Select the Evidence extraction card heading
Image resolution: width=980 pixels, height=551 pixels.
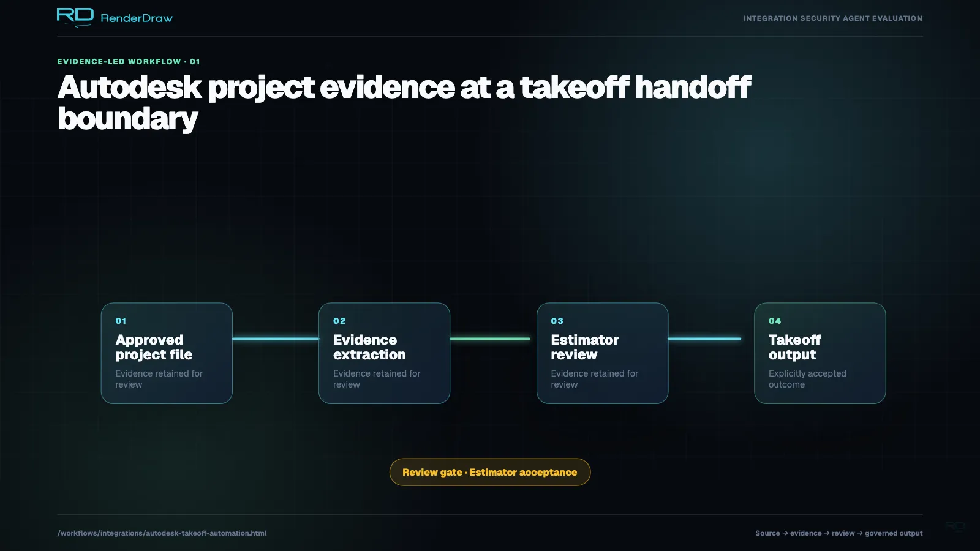[369, 347]
